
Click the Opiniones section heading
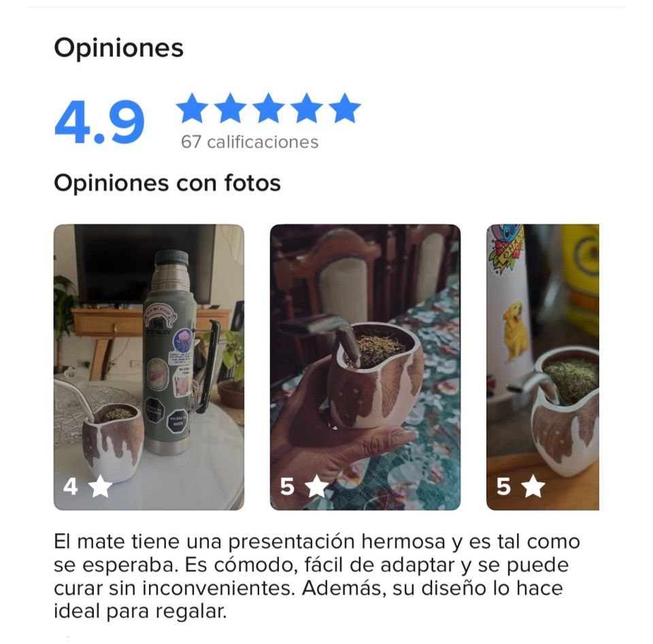pyautogui.click(x=118, y=49)
